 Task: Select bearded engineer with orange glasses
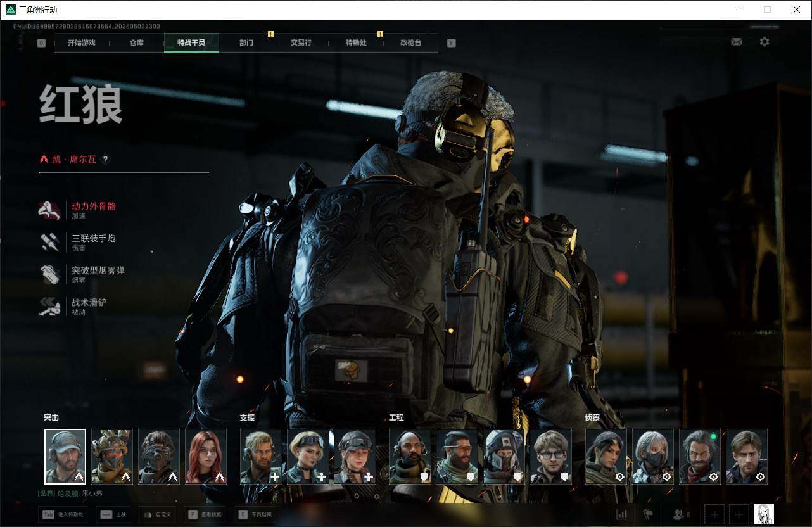(457, 457)
